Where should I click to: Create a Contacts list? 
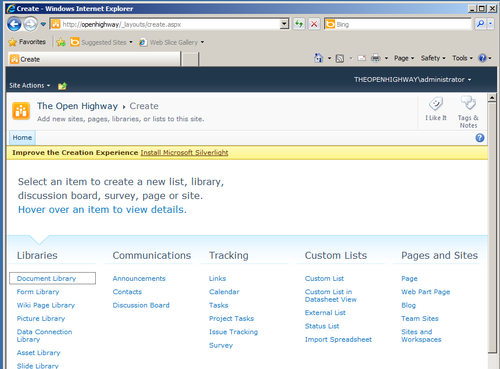(x=127, y=292)
